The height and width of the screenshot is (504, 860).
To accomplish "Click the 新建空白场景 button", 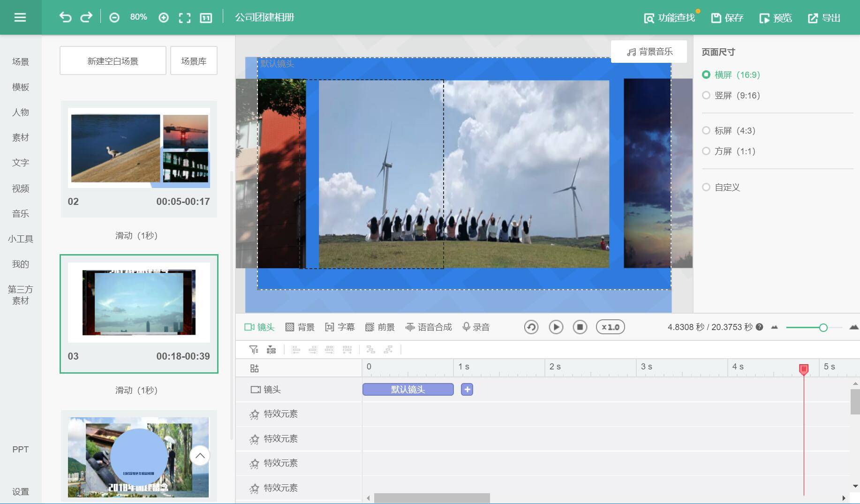I will [x=113, y=60].
